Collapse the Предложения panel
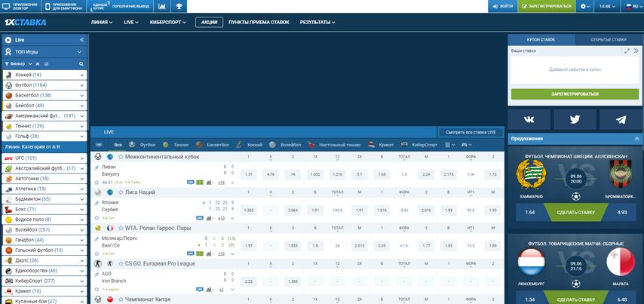 click(x=637, y=139)
